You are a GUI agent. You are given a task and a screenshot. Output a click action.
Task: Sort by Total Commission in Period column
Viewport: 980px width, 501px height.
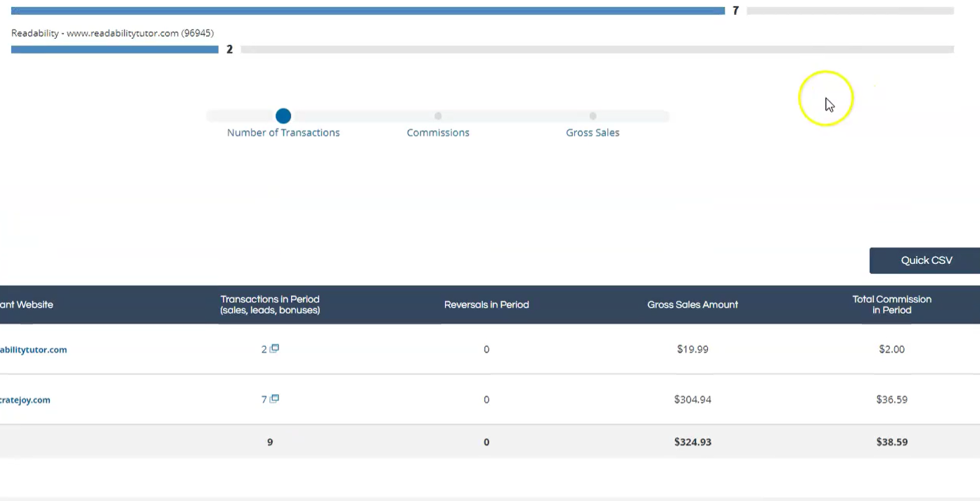891,305
